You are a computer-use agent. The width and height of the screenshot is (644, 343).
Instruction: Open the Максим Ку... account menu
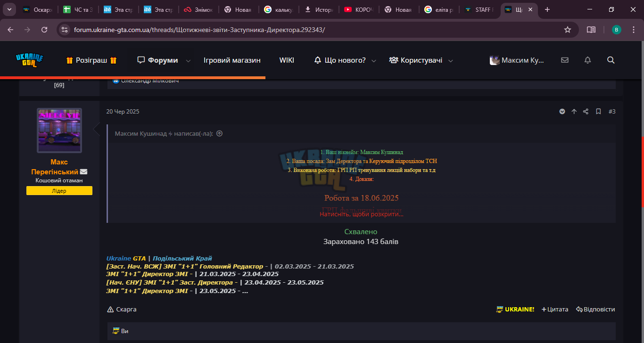point(517,60)
